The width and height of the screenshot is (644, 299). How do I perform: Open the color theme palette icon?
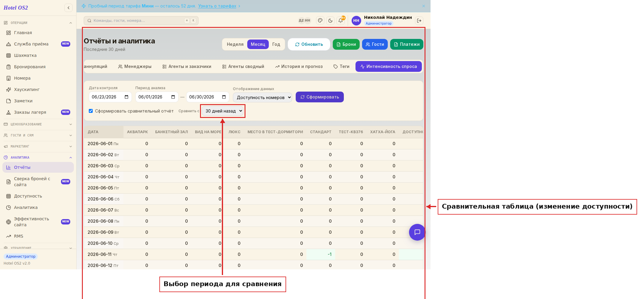(320, 21)
